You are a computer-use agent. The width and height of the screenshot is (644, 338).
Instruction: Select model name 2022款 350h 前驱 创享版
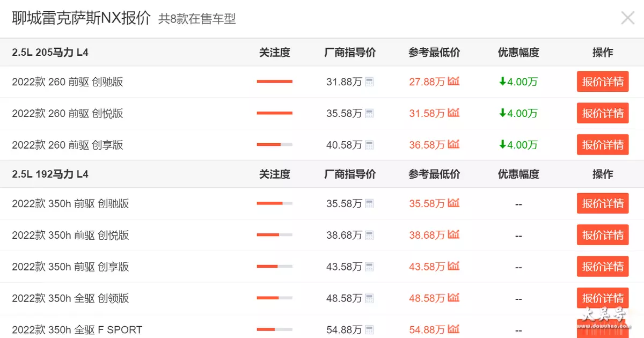click(70, 267)
